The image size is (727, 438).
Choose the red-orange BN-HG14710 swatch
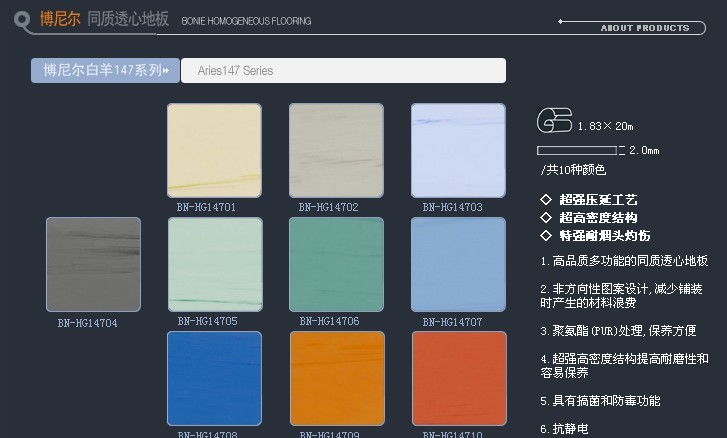click(458, 379)
